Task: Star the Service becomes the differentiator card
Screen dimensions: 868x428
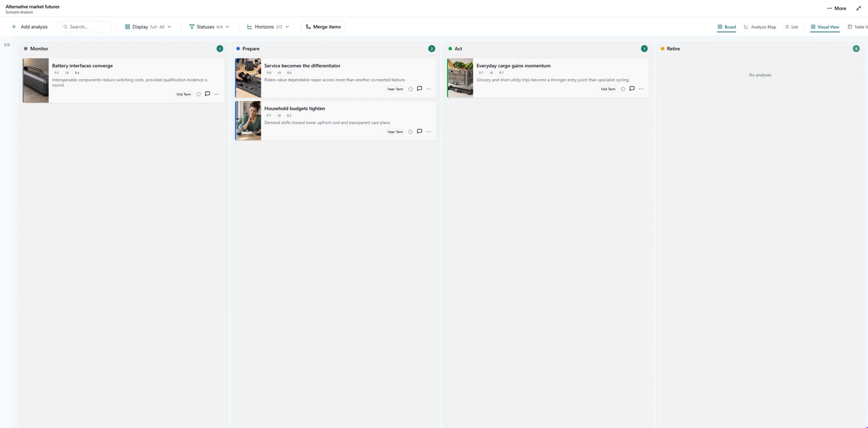Action: [x=410, y=89]
